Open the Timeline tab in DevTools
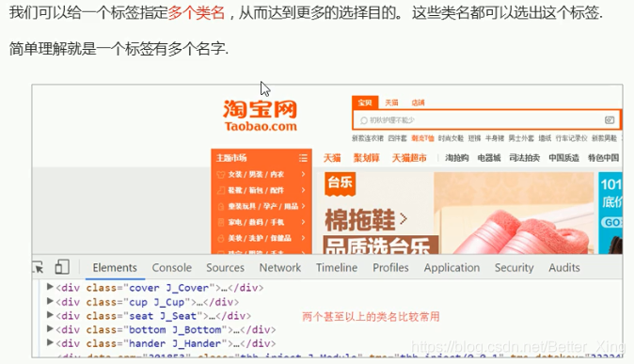 pyautogui.click(x=337, y=268)
